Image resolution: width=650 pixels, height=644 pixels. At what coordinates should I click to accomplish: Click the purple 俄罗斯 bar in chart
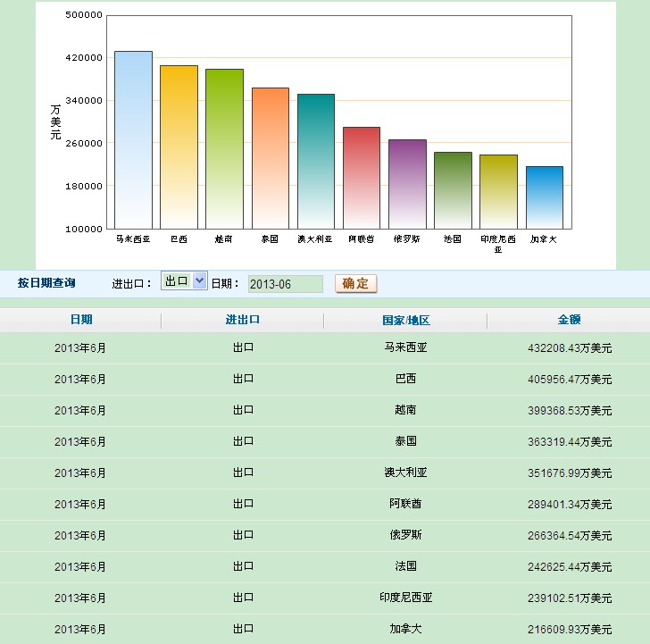(407, 183)
